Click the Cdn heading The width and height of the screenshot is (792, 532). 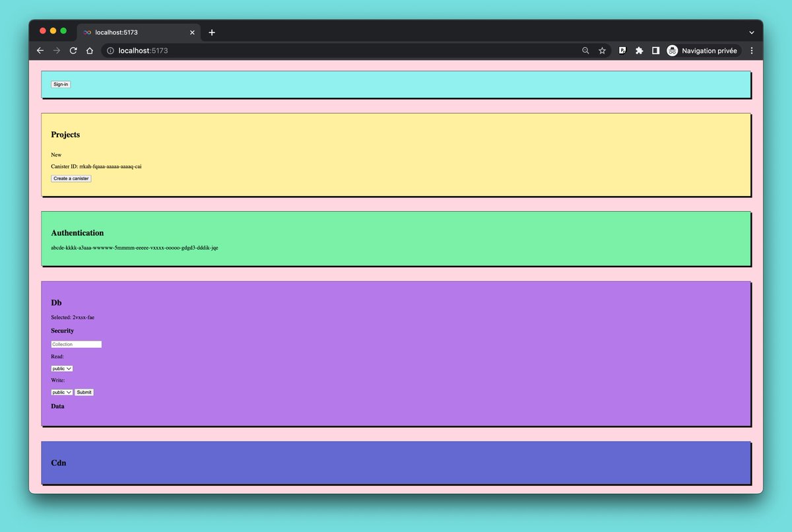[x=59, y=463]
